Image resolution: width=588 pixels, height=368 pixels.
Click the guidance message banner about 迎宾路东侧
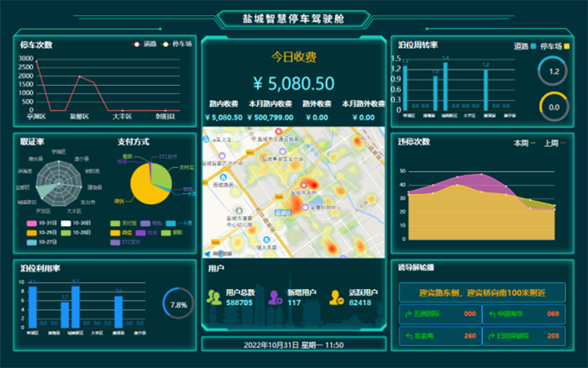(x=480, y=293)
